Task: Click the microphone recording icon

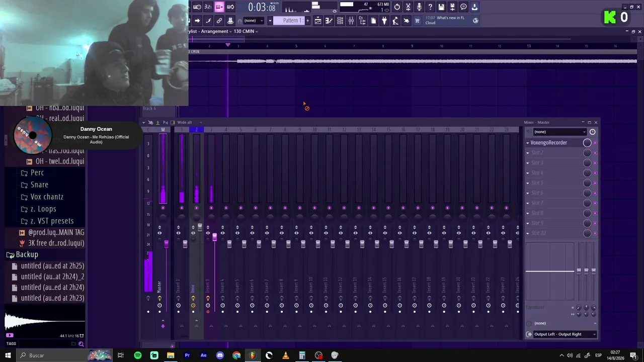Action: (419, 7)
